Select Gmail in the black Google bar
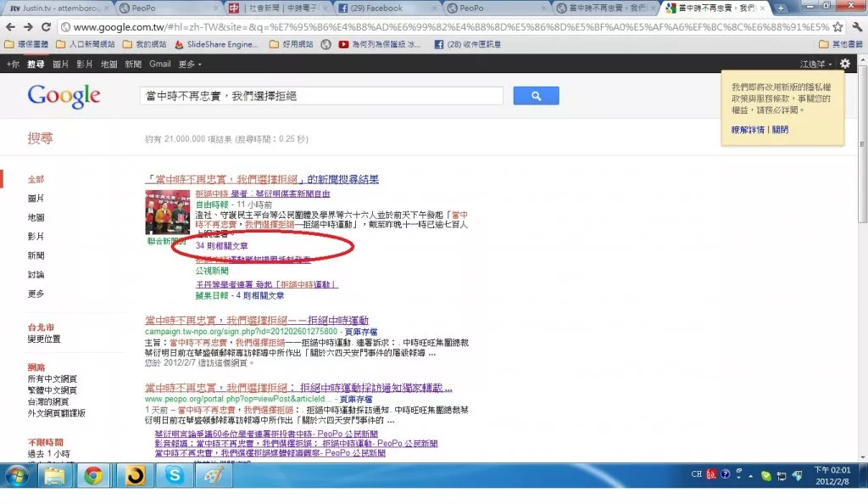Image resolution: width=868 pixels, height=504 pixels. pyautogui.click(x=160, y=64)
